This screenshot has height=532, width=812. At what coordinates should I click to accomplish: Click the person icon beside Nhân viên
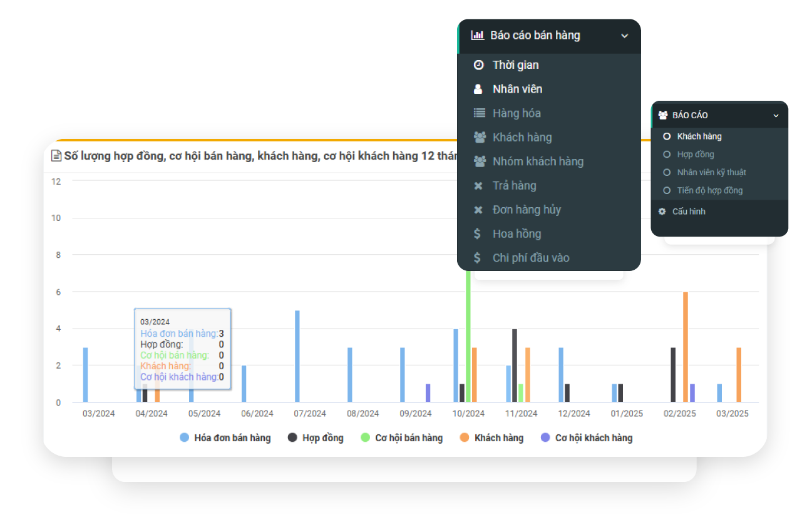478,90
